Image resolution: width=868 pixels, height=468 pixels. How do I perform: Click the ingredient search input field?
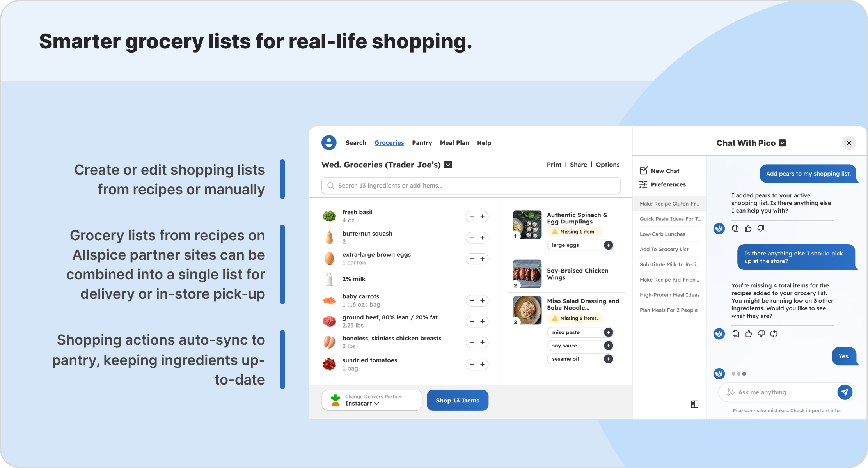(x=471, y=186)
